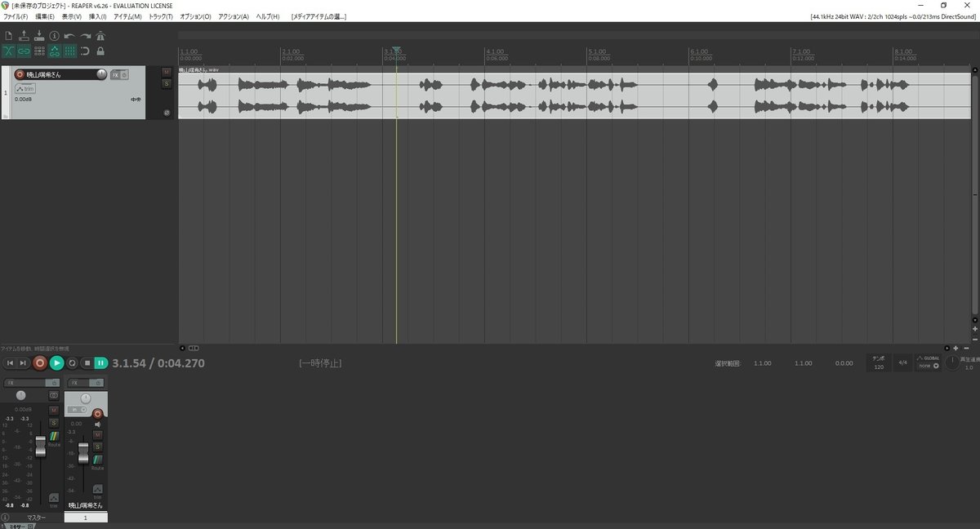Viewport: 980px width, 529px height.
Task: Click the Save Project toolbar icon
Action: pos(39,36)
